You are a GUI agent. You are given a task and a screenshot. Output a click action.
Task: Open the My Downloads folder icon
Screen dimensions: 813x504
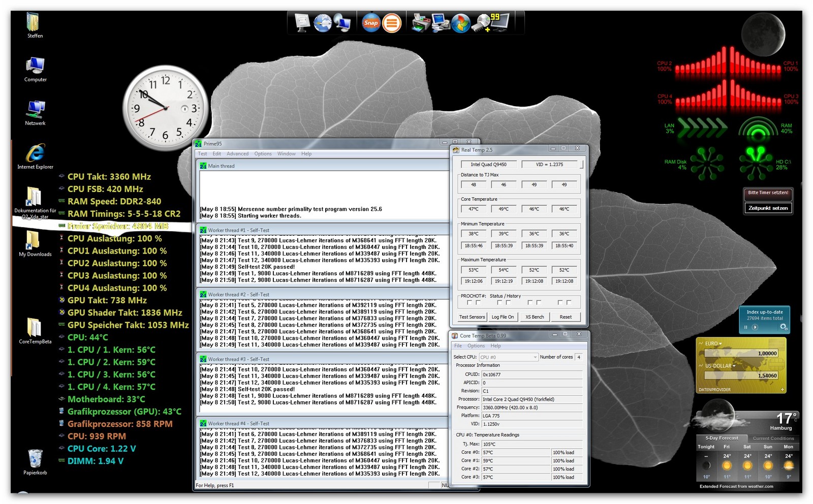[x=35, y=243]
